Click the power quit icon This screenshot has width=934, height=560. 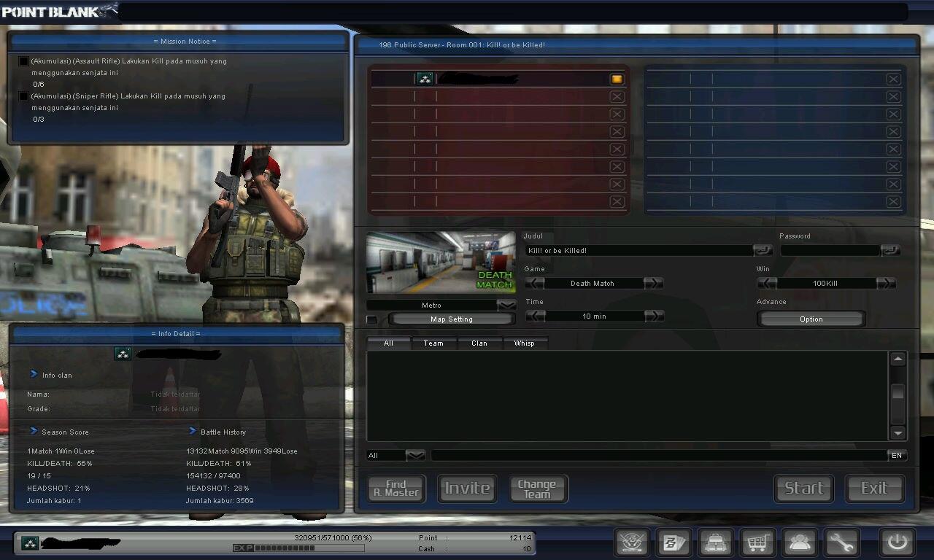coord(897,543)
